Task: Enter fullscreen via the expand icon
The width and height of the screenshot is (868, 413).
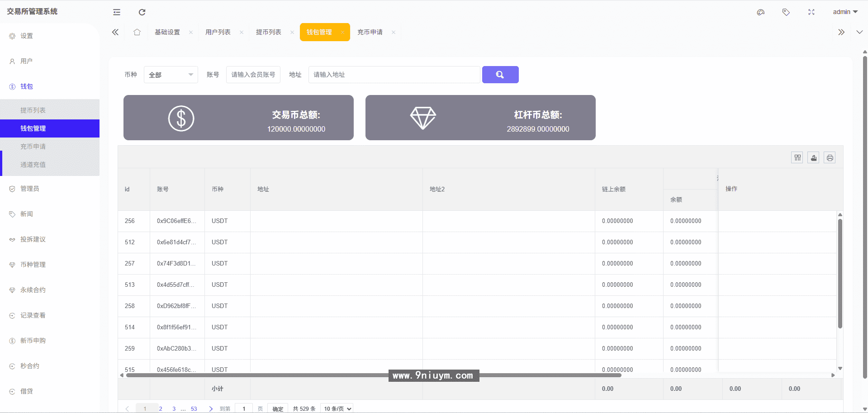Action: pyautogui.click(x=811, y=12)
